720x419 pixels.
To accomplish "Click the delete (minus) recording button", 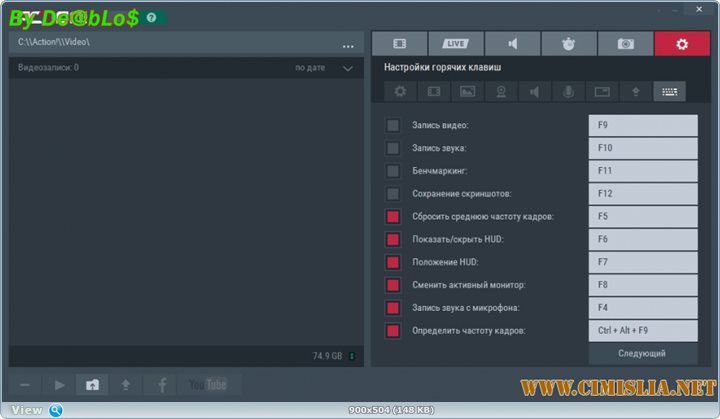I will [25, 385].
